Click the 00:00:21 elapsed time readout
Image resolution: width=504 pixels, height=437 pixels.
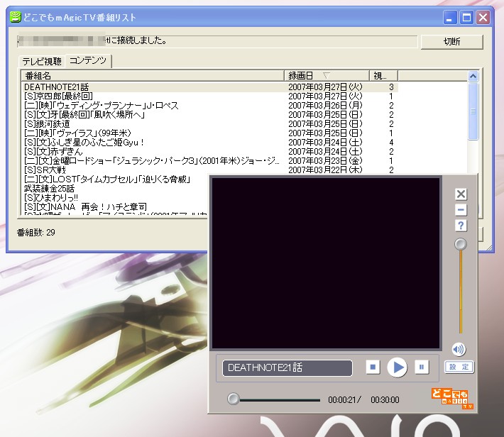(342, 399)
